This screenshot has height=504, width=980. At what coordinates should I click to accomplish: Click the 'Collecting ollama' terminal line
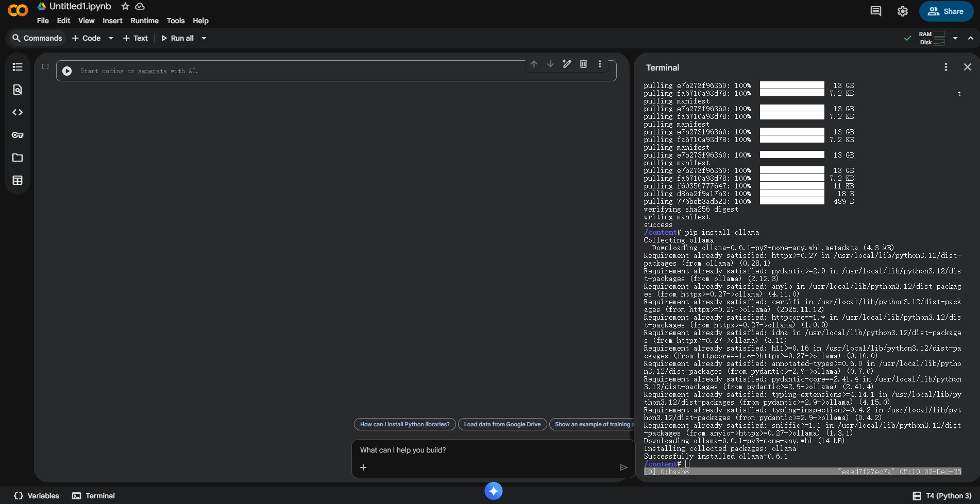pyautogui.click(x=679, y=240)
